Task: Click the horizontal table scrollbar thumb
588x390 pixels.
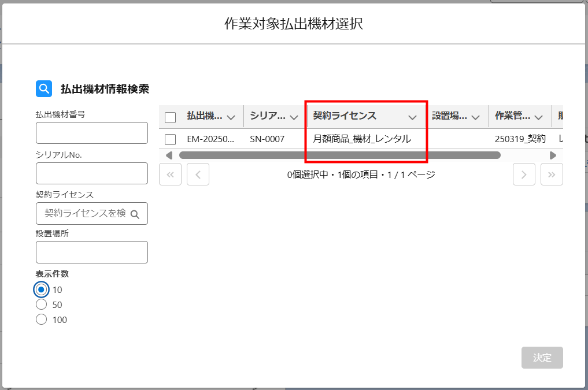Action: click(x=339, y=155)
